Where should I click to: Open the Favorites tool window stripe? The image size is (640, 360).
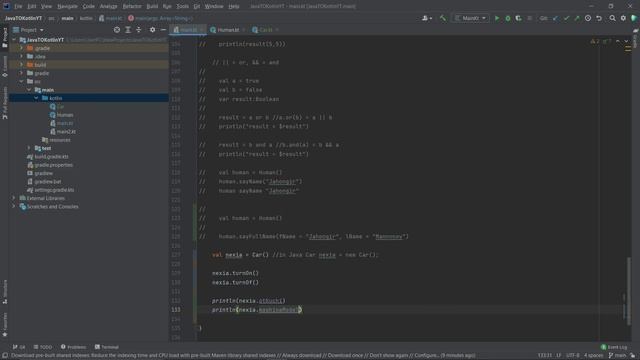tap(5, 324)
